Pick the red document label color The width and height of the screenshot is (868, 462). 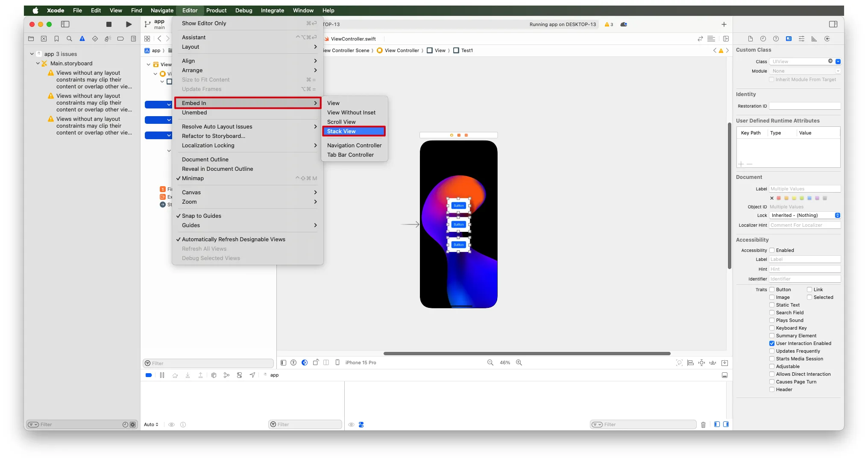click(779, 198)
